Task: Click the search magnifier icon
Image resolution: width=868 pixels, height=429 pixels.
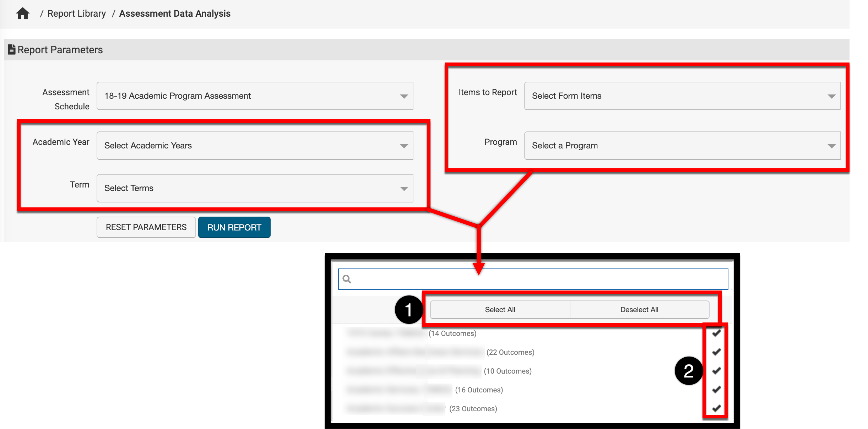Action: 347,279
